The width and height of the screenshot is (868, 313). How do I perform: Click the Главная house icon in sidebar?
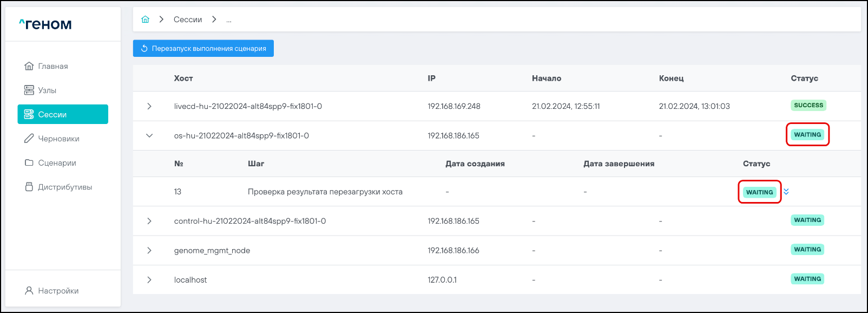29,66
